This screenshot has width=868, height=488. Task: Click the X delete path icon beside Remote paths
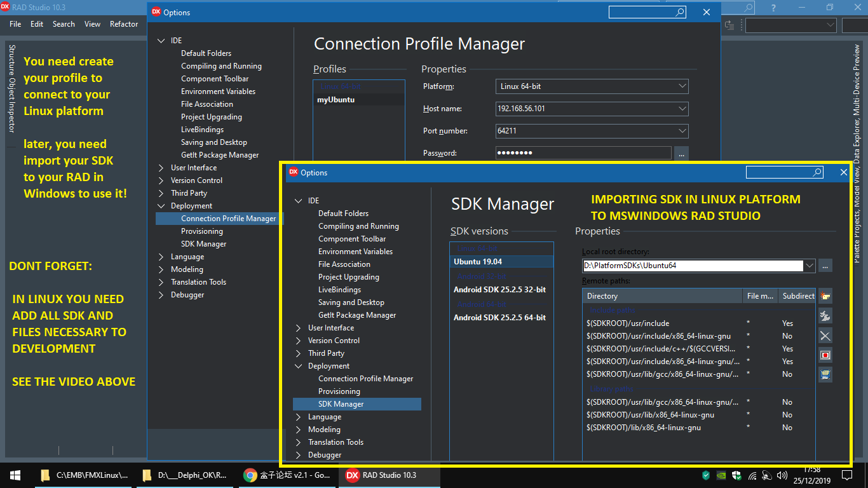[825, 335]
